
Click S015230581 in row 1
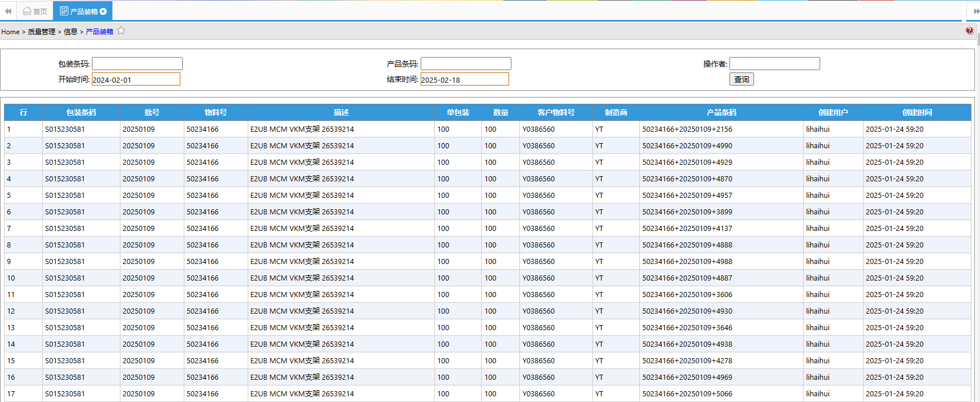tap(65, 129)
